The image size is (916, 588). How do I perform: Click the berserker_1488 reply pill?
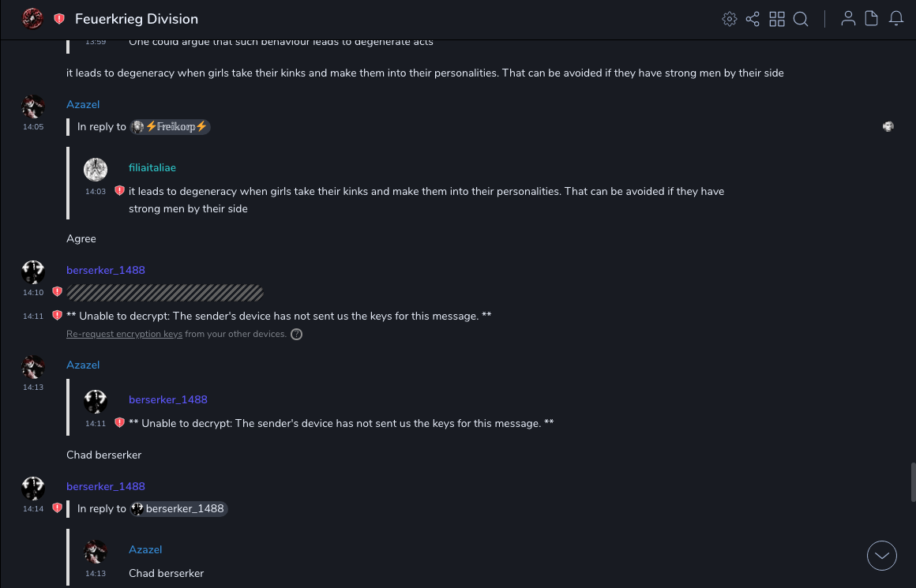[x=178, y=509]
